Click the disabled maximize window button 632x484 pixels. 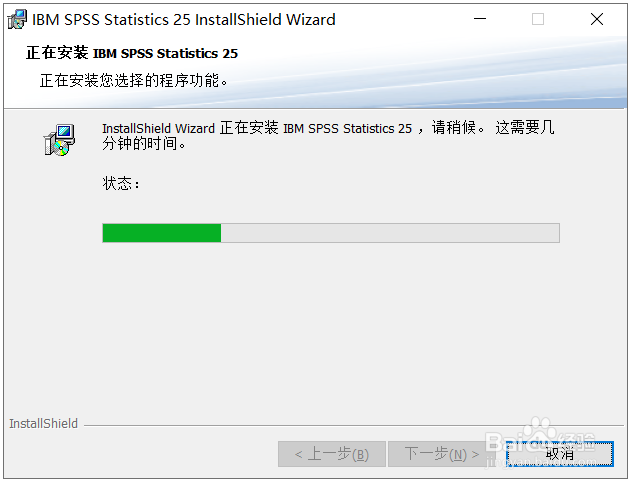(538, 19)
